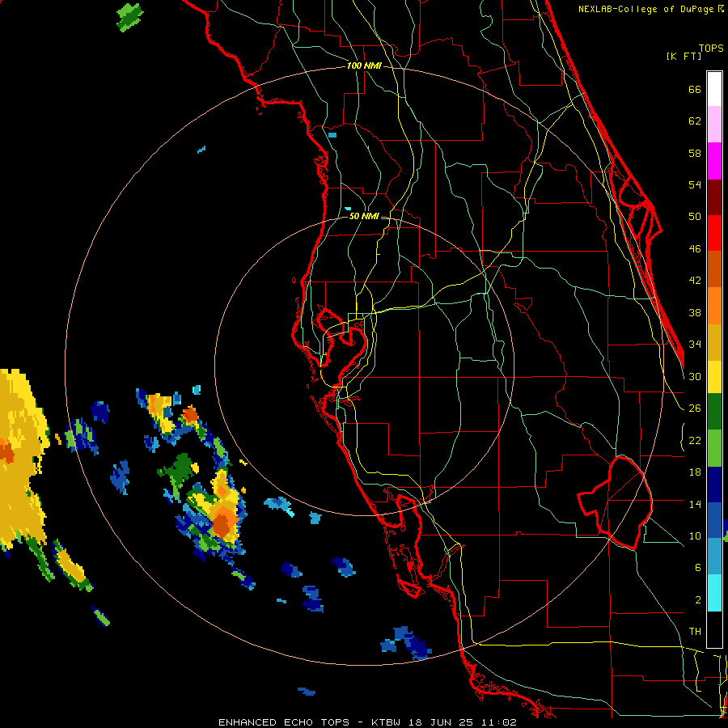Click the light pink legend color block

(714, 125)
